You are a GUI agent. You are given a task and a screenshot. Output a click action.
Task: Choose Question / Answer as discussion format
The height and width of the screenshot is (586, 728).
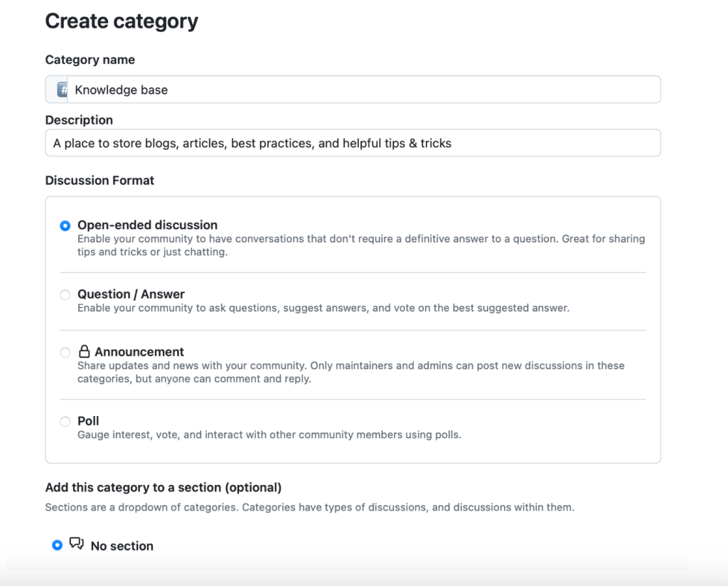[65, 294]
